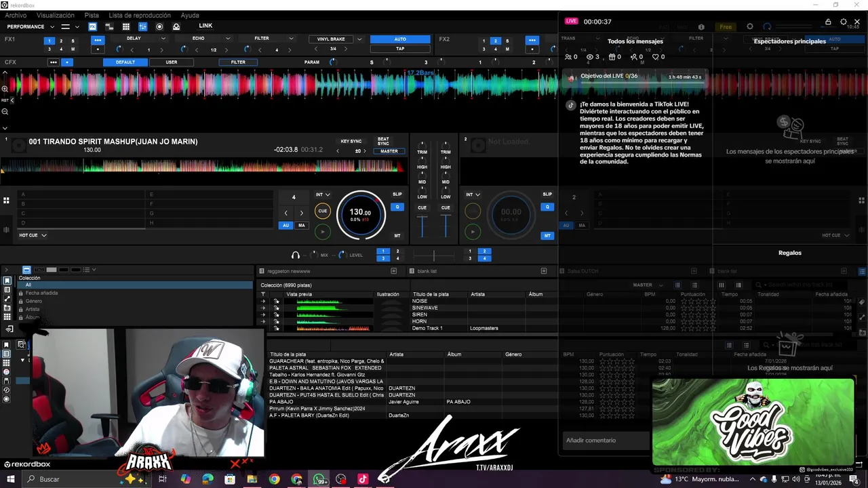Click the column filter funnel icon
Viewport: 868px width, 488px height.
pyautogui.click(x=263, y=294)
